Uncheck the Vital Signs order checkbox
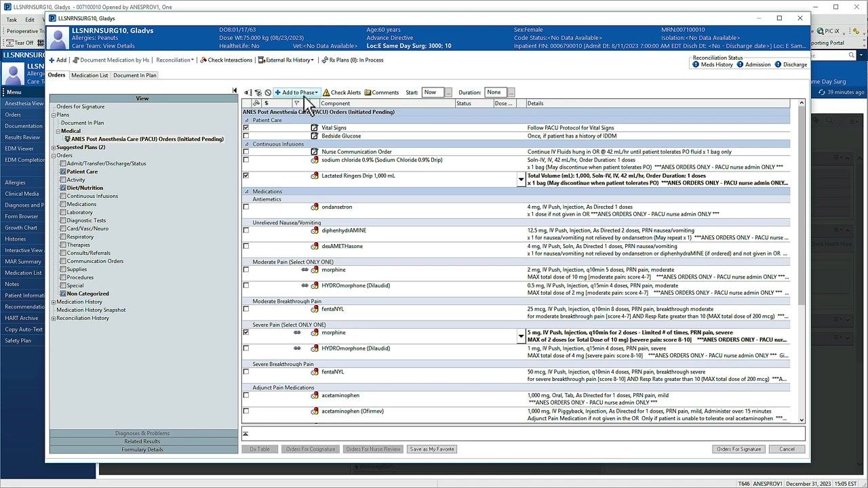Screen dimensions: 868x488 point(246,127)
